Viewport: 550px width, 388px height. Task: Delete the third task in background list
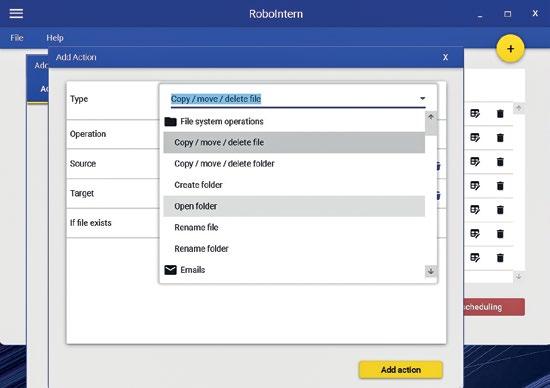tap(500, 161)
